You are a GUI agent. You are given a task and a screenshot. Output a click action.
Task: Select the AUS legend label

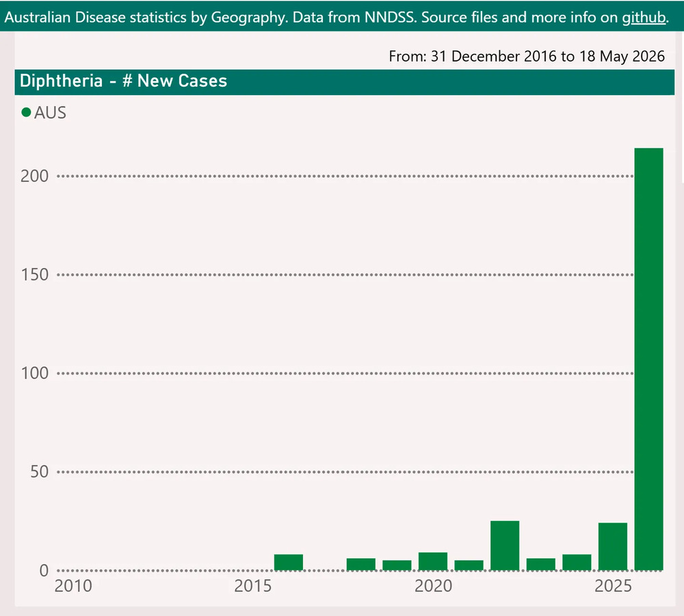[x=50, y=113]
